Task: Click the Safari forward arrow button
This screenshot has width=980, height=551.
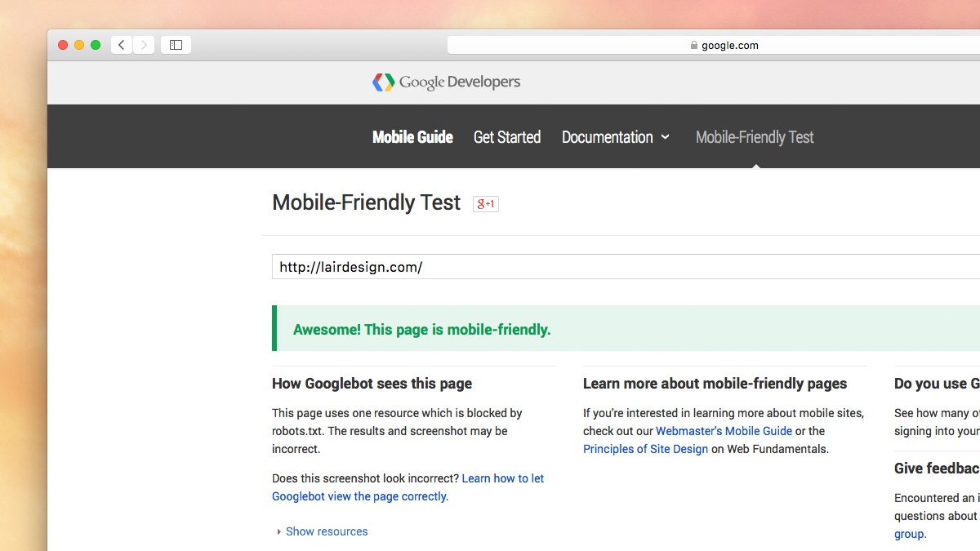Action: pyautogui.click(x=144, y=45)
